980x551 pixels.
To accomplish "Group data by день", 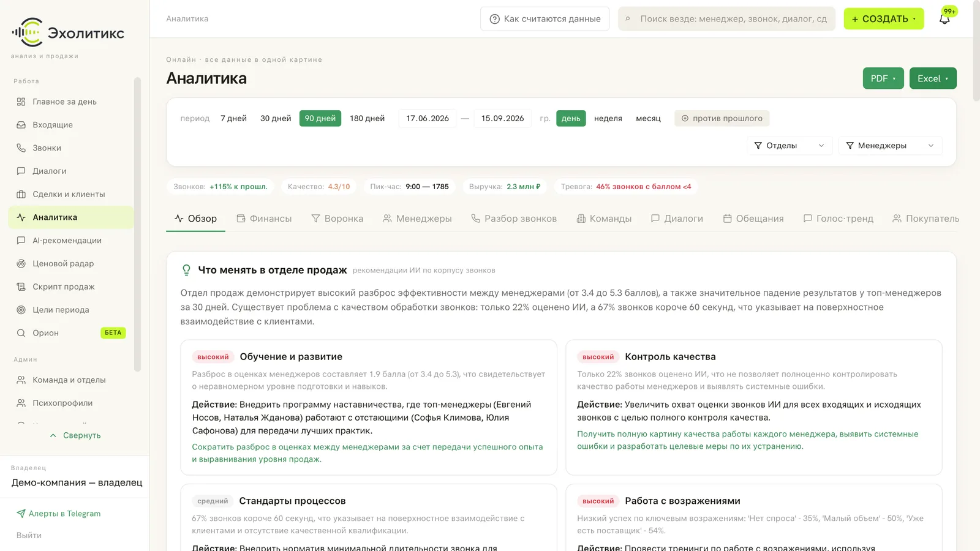I will [571, 118].
